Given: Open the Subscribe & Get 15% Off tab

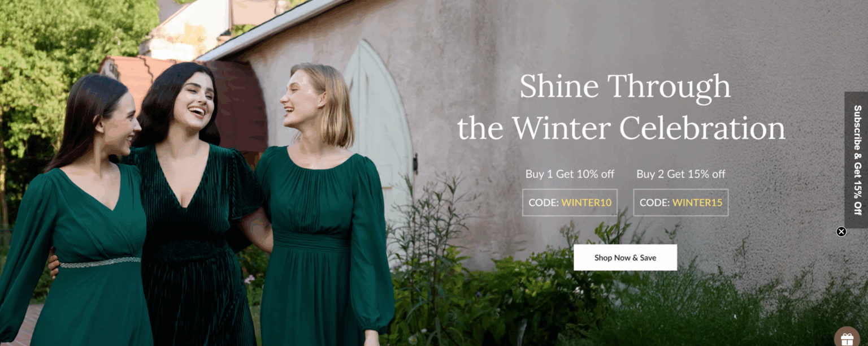Looking at the screenshot, I should coord(856,160).
